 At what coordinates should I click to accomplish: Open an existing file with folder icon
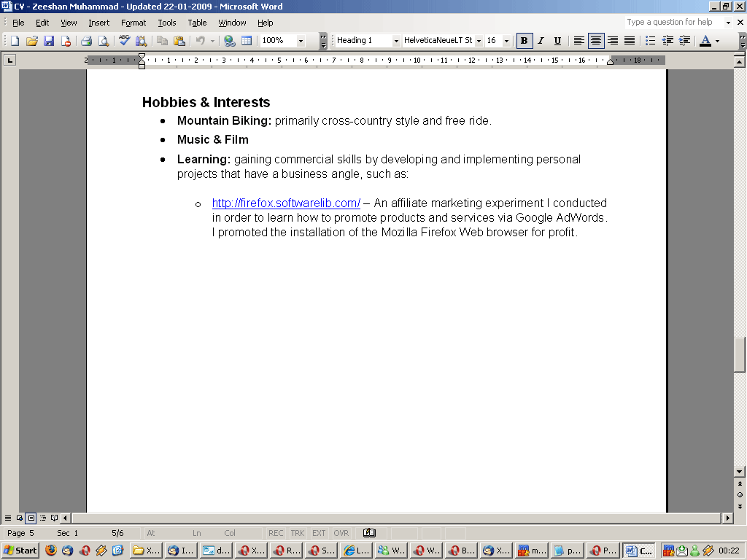[32, 41]
